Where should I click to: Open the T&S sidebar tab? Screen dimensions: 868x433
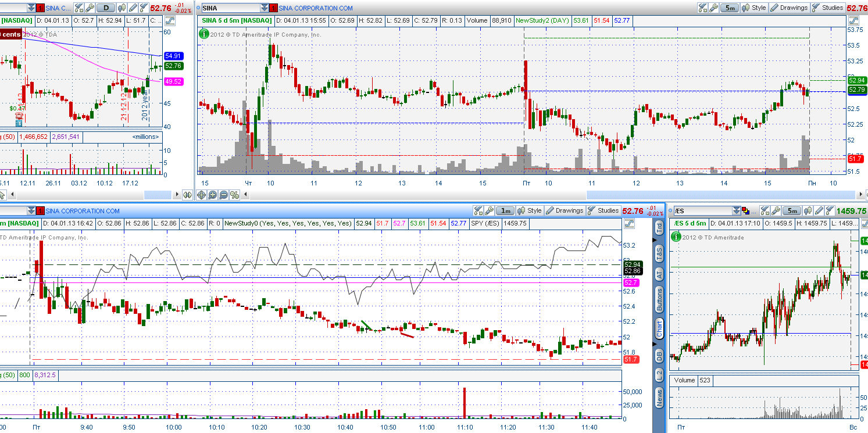coord(659,253)
